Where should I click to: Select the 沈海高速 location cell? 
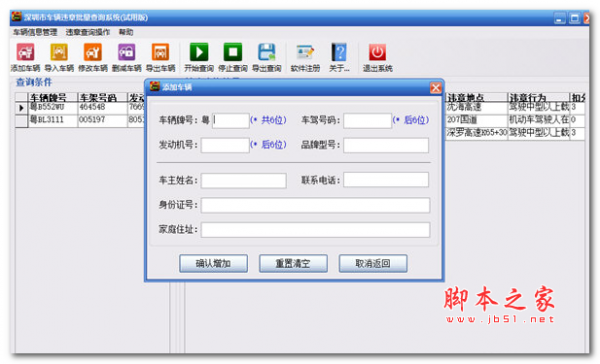click(476, 108)
